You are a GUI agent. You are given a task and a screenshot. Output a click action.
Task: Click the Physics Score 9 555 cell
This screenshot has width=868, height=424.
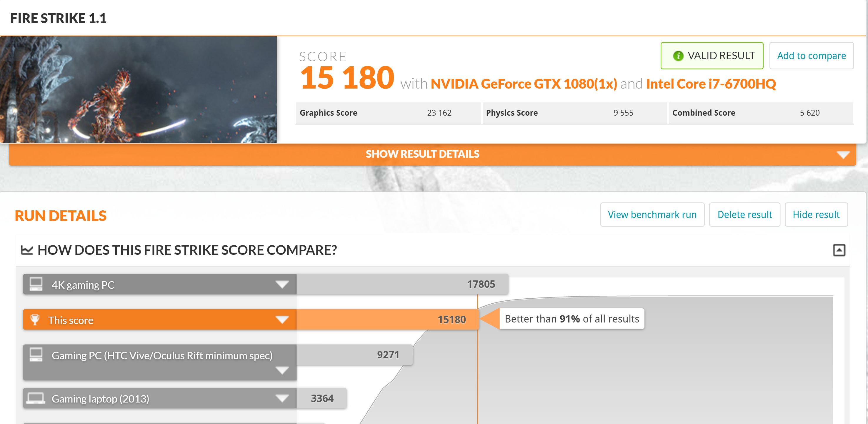pyautogui.click(x=574, y=113)
